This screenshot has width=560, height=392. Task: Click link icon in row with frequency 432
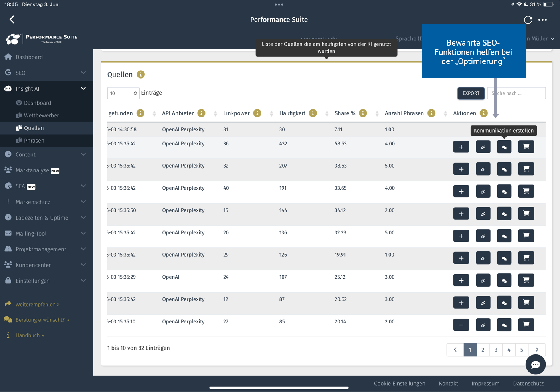pyautogui.click(x=483, y=147)
